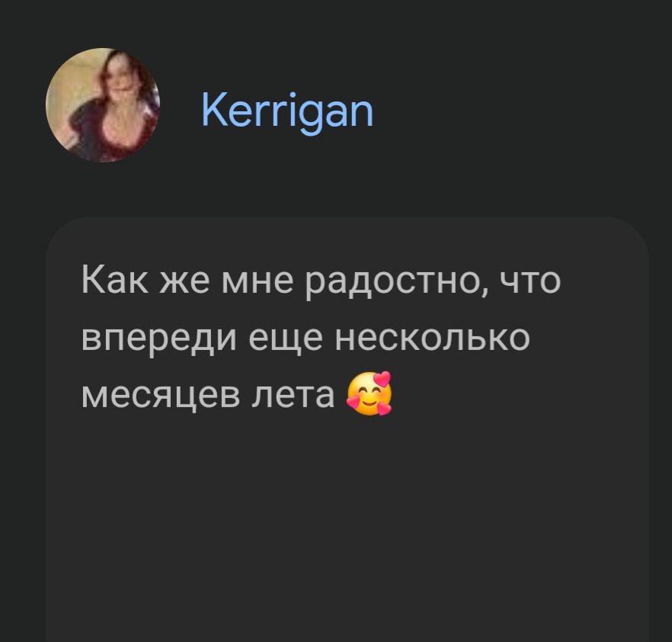672x642 pixels.
Task: Tap the word "мне" in the first line
Action: pyautogui.click(x=258, y=281)
